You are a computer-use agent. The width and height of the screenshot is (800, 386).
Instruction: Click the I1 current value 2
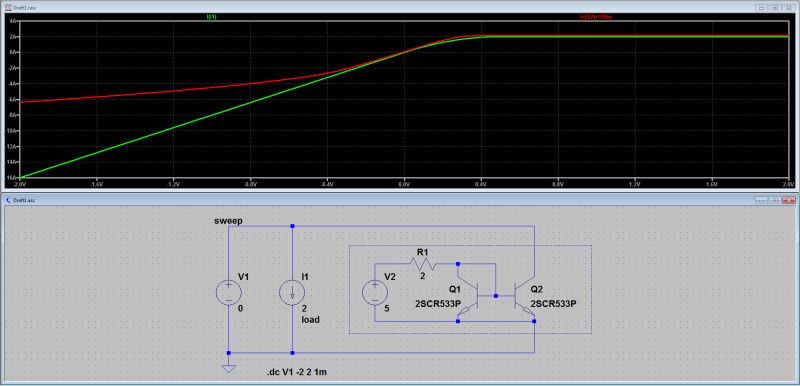(305, 308)
